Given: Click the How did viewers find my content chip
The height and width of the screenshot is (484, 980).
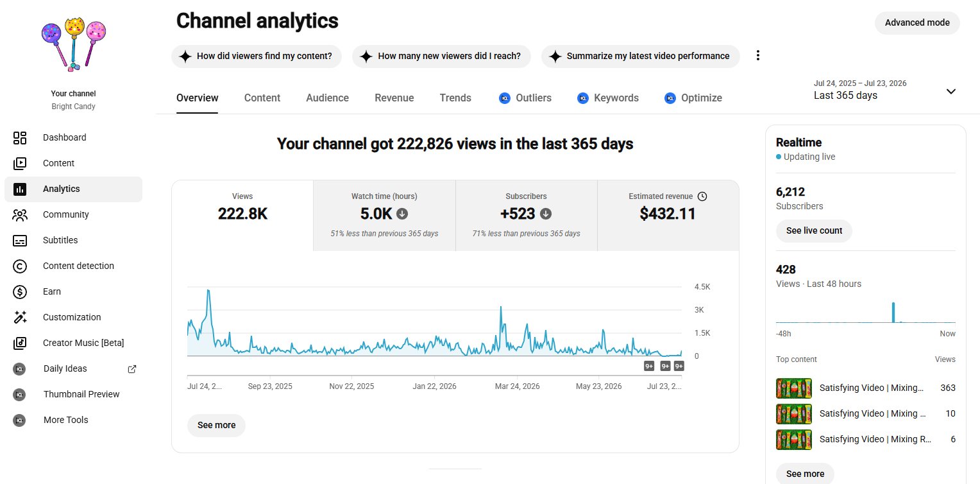Looking at the screenshot, I should (x=257, y=56).
